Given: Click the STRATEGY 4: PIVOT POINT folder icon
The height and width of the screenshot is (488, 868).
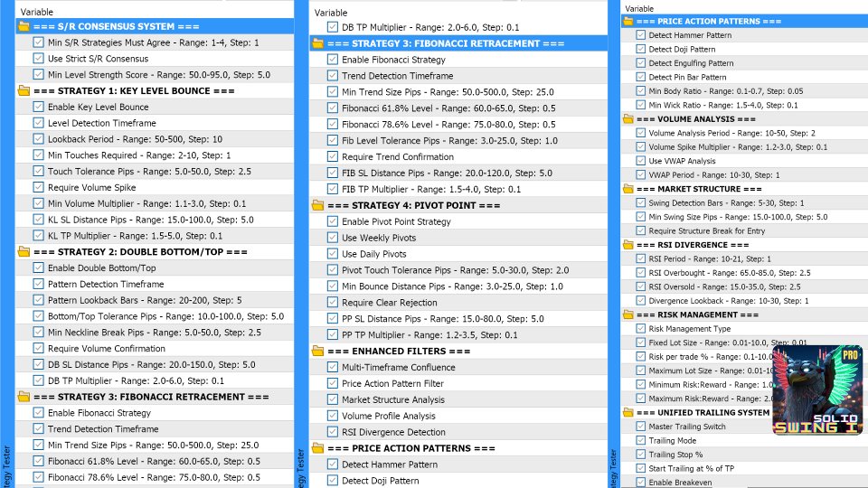Looking at the screenshot, I should [317, 205].
